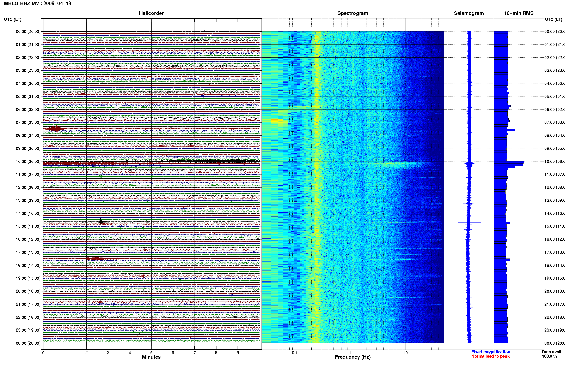Select the left '05:00 (01:00)' time label

click(x=28, y=96)
